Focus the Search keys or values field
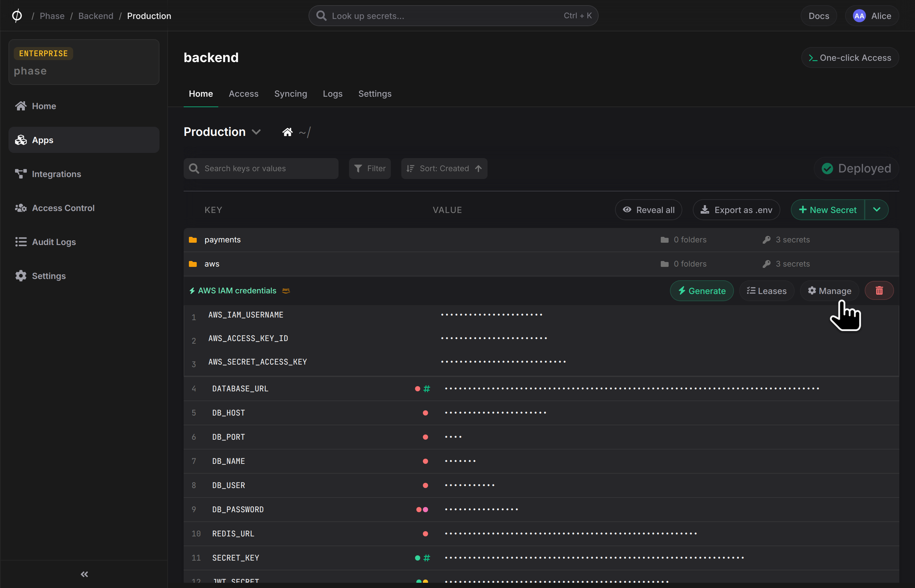Screen dimensions: 915x588 (x=261, y=168)
